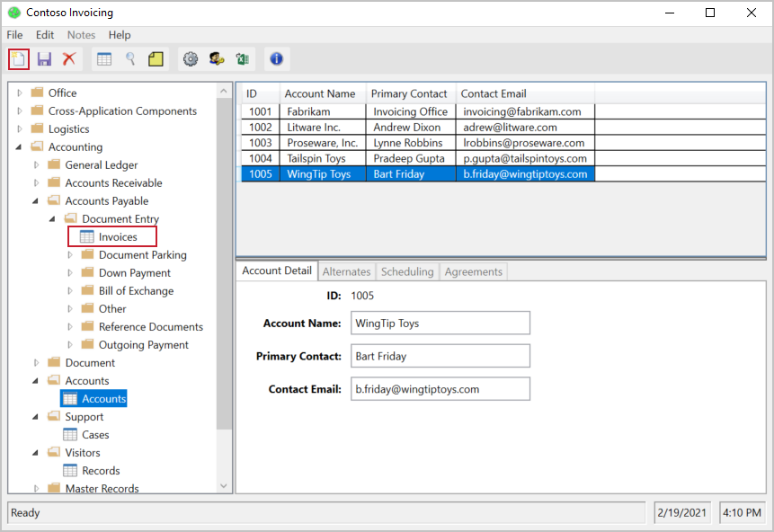Image resolution: width=774 pixels, height=532 pixels.
Task: Expand the Accounts Receivable folder
Action: click(x=37, y=183)
